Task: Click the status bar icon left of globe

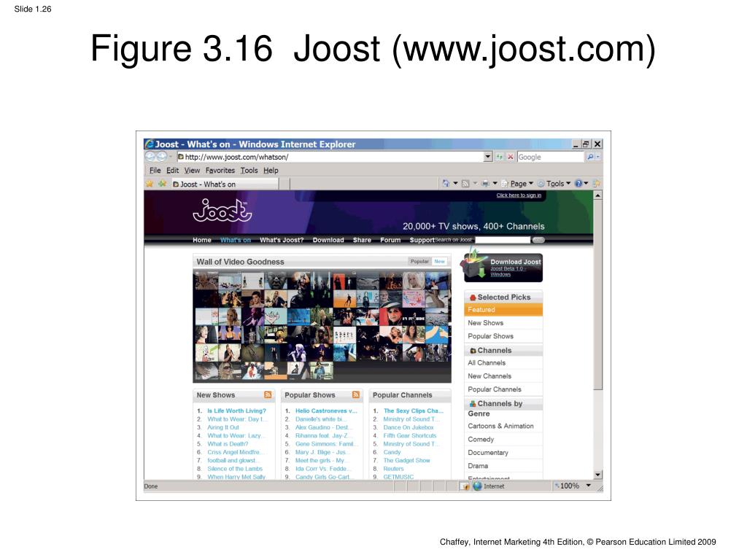Action: [x=465, y=486]
